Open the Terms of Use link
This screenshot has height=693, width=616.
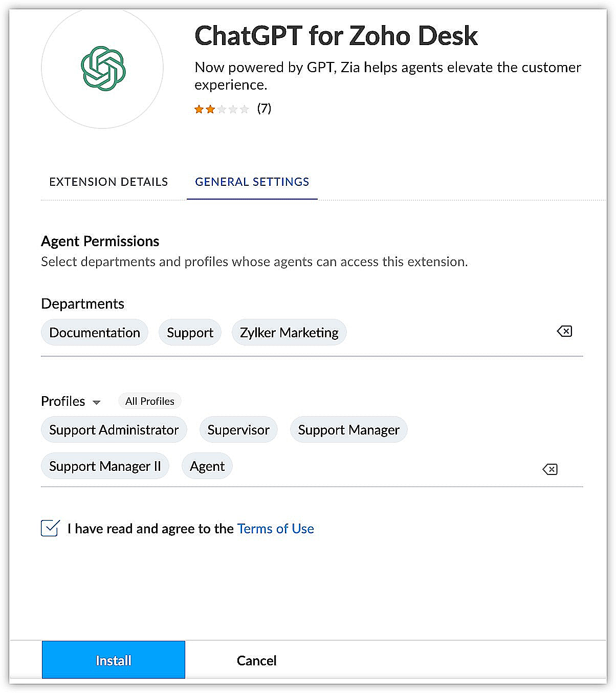click(276, 529)
